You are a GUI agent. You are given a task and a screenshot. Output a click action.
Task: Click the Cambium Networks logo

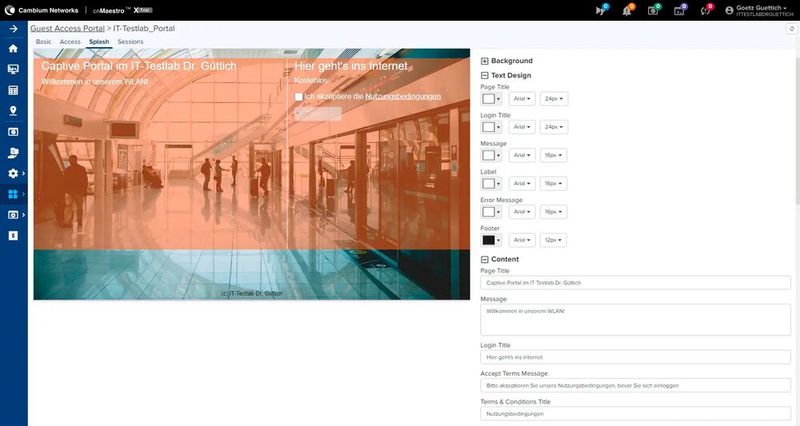(41, 10)
